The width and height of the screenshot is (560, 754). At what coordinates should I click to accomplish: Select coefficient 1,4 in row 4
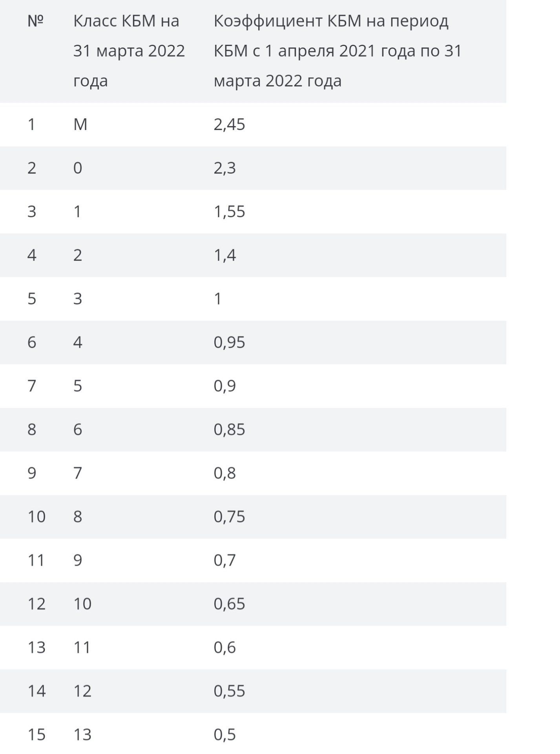point(224,255)
